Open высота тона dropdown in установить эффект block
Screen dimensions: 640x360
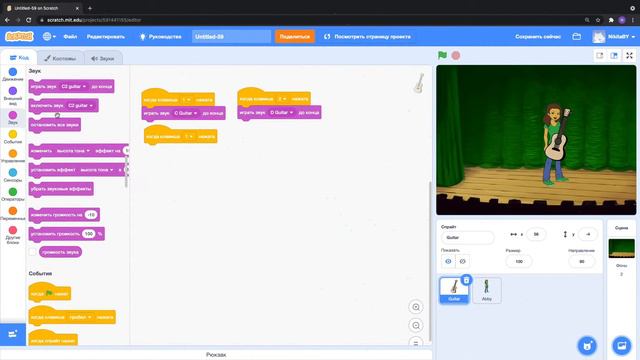coord(97,169)
